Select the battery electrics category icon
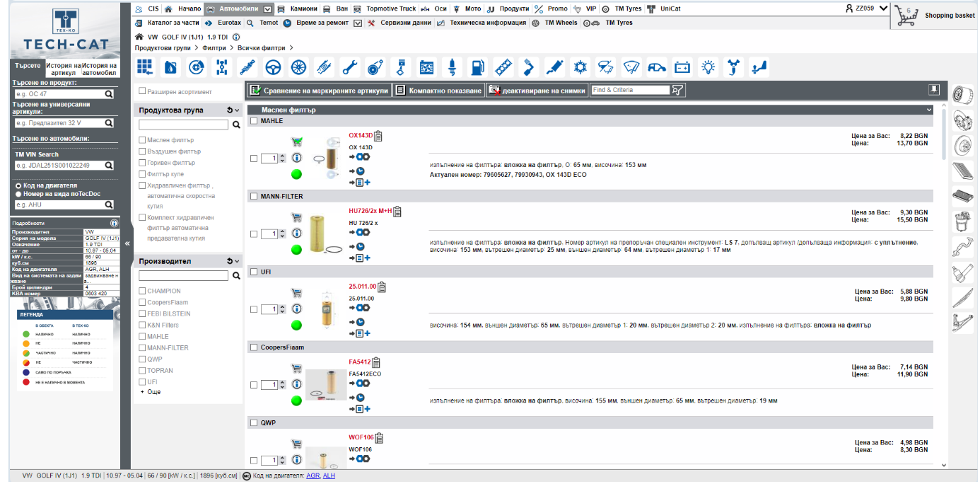This screenshot has height=484, width=980. pos(682,68)
